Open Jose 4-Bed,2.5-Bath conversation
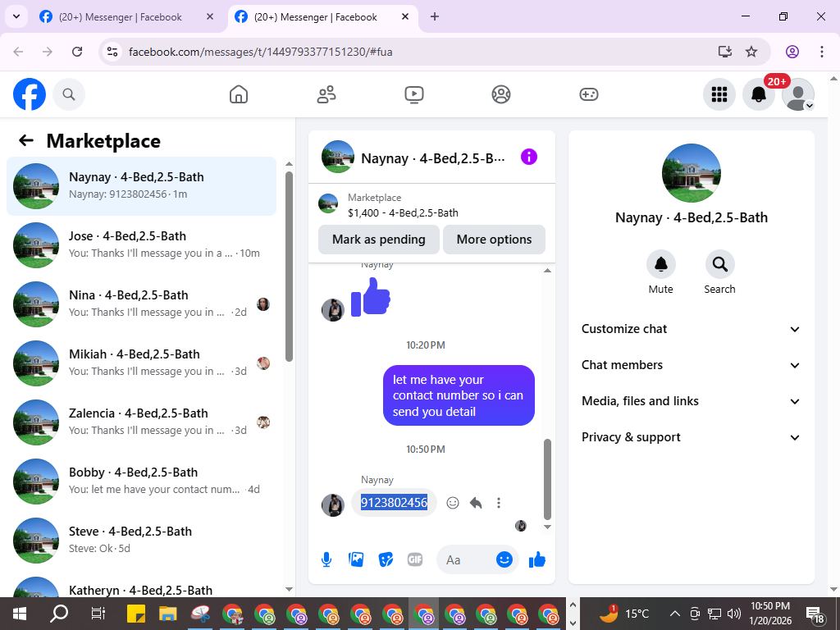Image resolution: width=840 pixels, height=630 pixels. (x=141, y=244)
